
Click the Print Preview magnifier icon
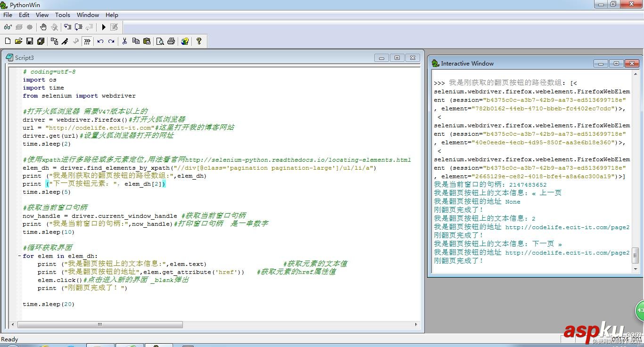[160, 41]
